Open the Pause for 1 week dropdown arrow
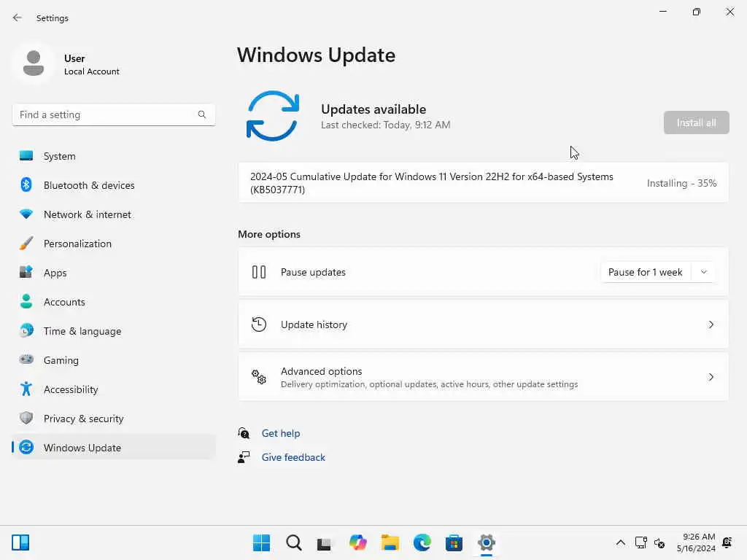This screenshot has width=747, height=560. [x=704, y=272]
